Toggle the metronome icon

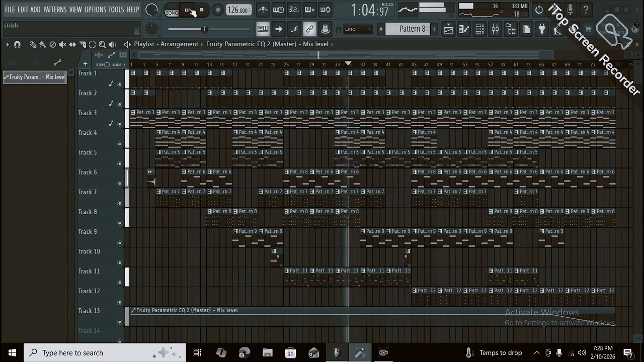(262, 10)
